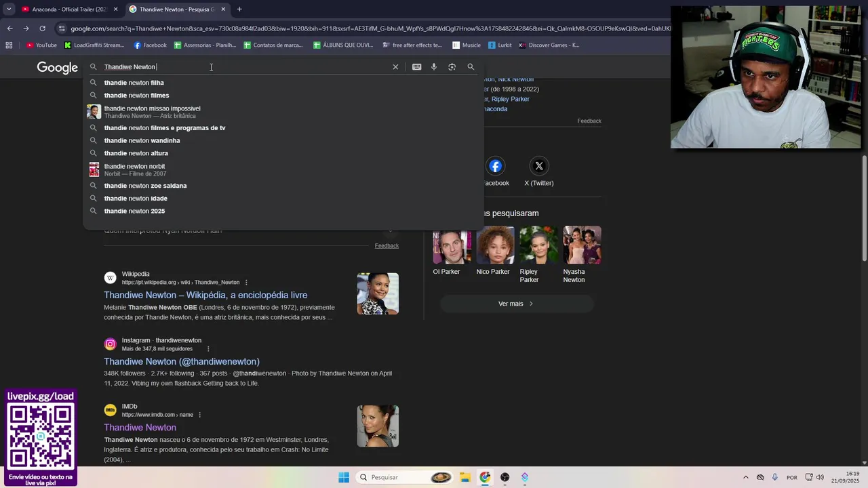Viewport: 868px width, 488px height.
Task: Choose suggestion thandie newton norbit
Action: tap(283, 169)
